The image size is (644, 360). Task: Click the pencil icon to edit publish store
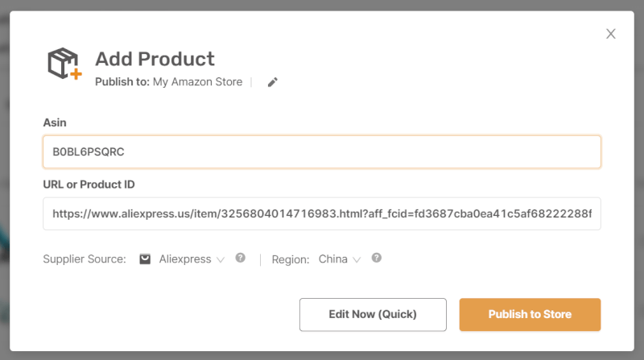(x=273, y=82)
